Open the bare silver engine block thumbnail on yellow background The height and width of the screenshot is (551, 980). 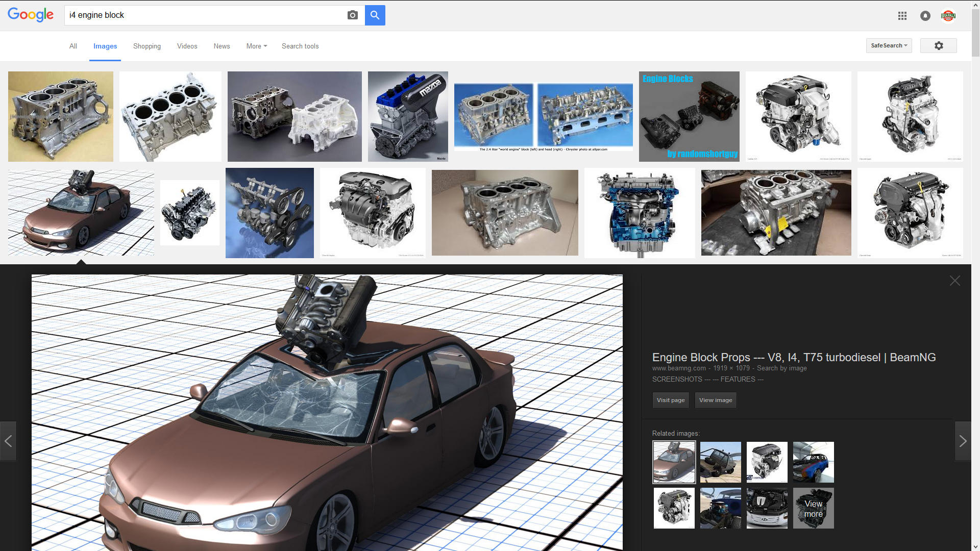point(61,116)
